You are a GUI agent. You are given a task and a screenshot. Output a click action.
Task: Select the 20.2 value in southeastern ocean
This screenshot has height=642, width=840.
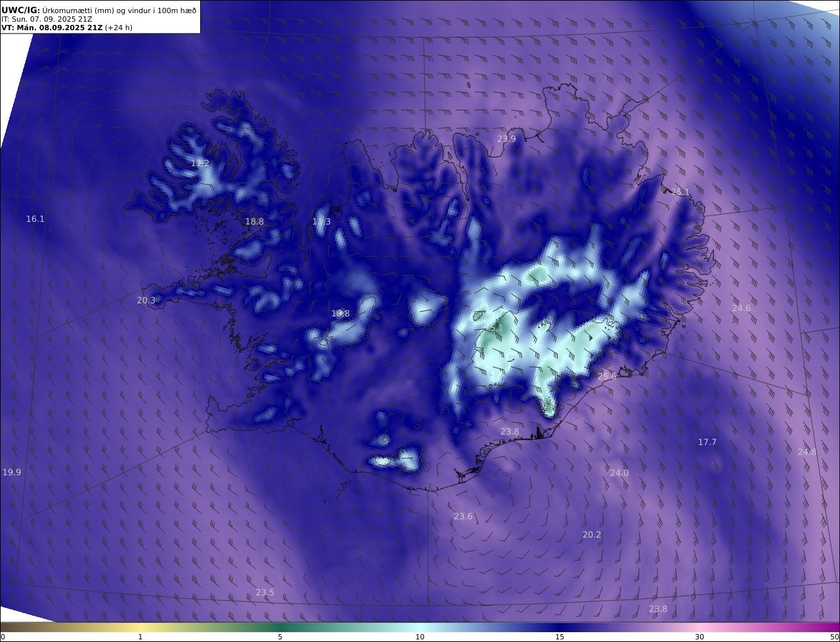(592, 535)
